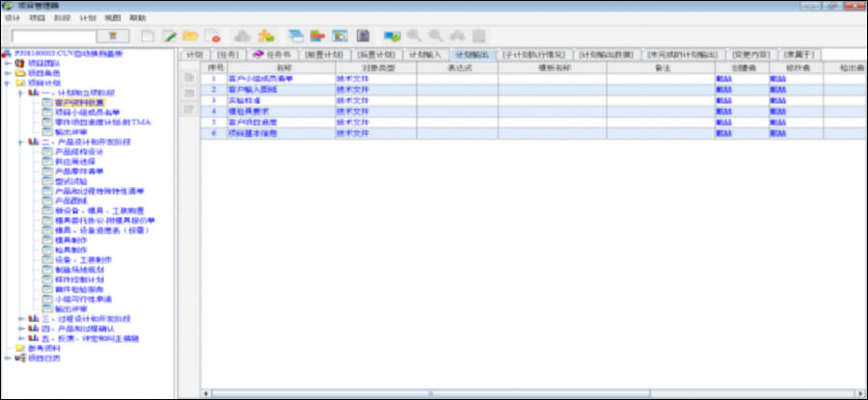Image resolution: width=868 pixels, height=400 pixels.
Task: Open the 设计 menu in the menu bar
Action: point(12,17)
